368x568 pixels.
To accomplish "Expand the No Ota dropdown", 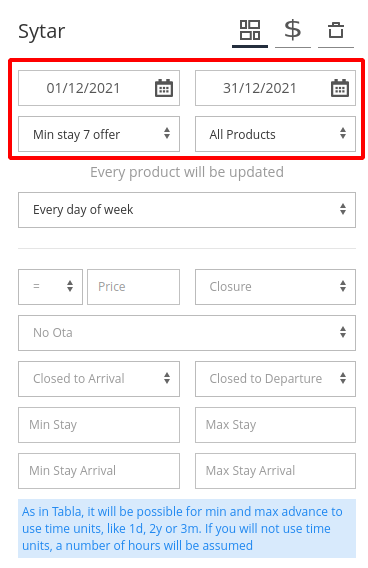I will [x=187, y=333].
